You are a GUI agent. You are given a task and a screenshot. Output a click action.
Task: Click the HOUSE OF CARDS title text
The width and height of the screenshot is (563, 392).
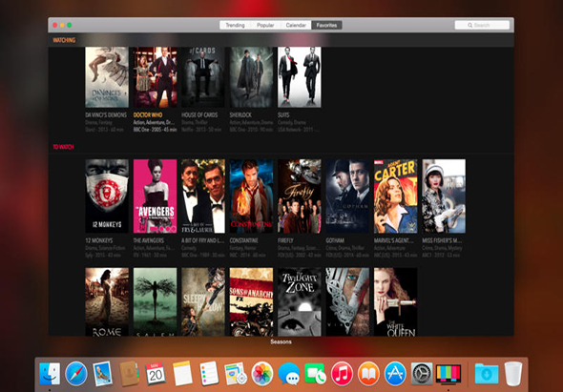(x=199, y=115)
